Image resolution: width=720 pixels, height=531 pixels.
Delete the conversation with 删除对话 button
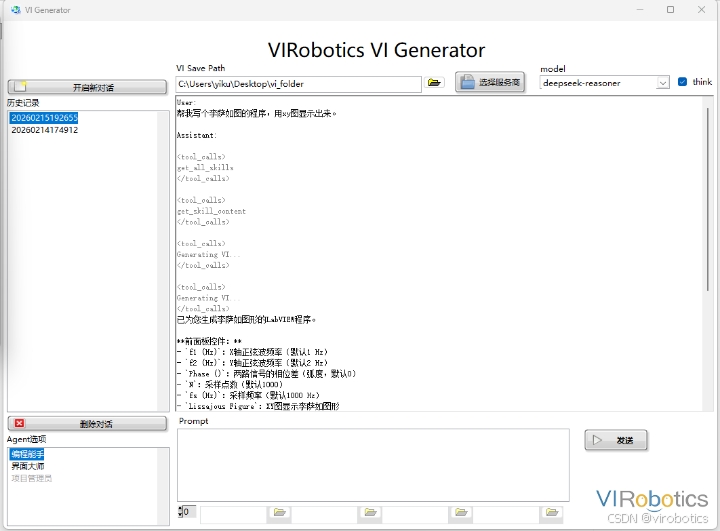87,424
